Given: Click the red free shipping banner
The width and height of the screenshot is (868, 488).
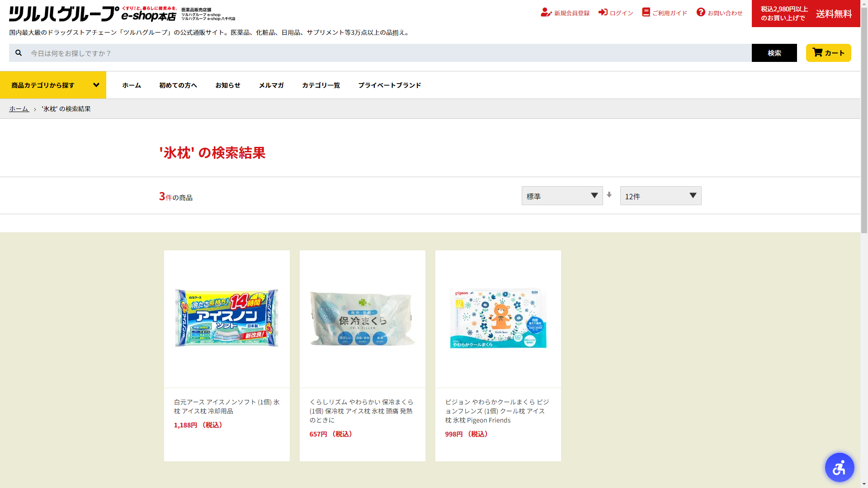Looking at the screenshot, I should 806,14.
